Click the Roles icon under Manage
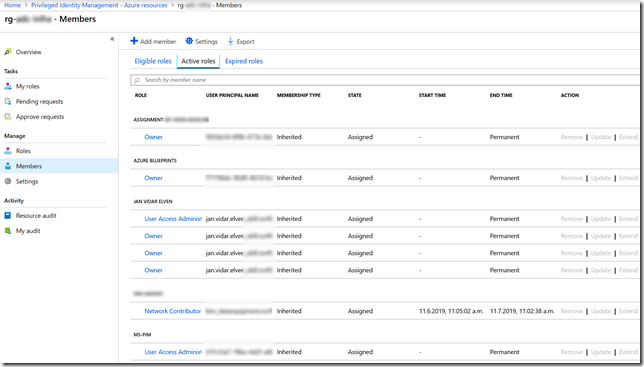Viewport: 644px width, 367px height. pos(8,151)
